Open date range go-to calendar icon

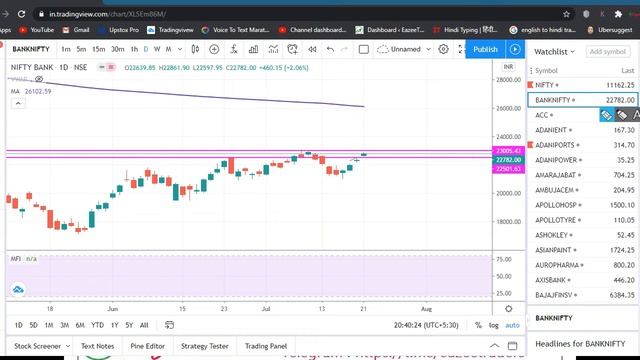point(169,325)
